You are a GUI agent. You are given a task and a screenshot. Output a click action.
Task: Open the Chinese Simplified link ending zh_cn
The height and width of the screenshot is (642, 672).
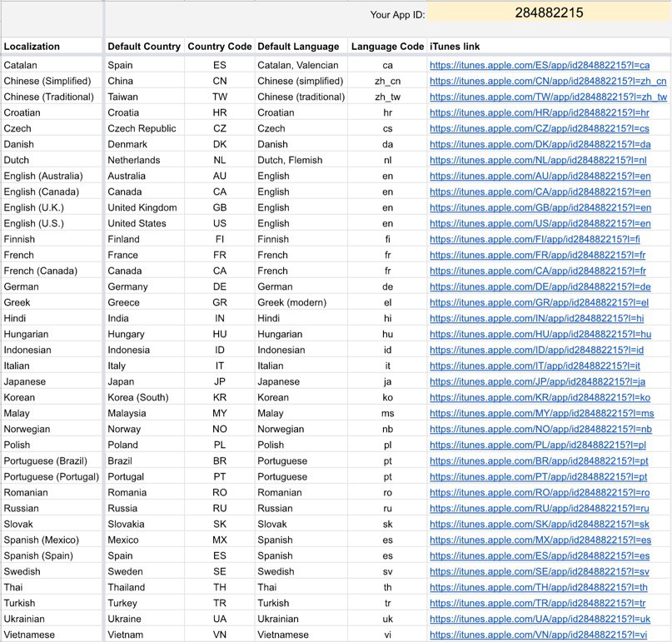[548, 81]
